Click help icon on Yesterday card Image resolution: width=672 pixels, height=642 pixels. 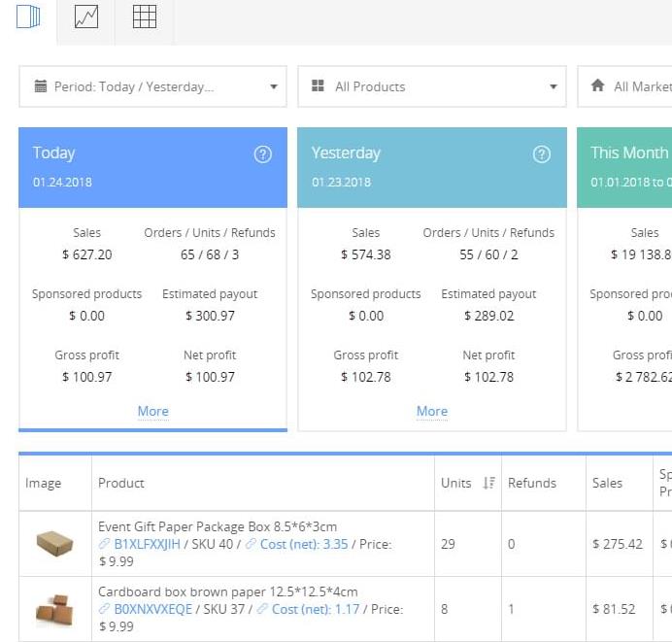tap(542, 154)
